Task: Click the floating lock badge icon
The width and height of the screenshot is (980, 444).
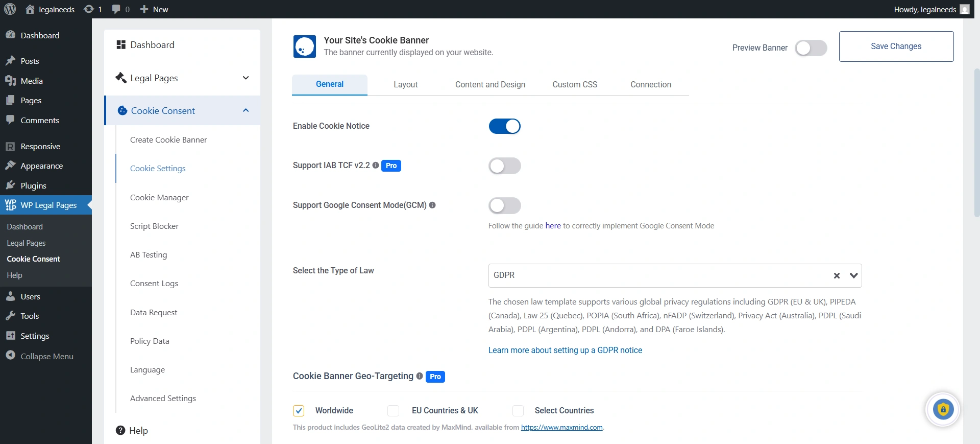Action: (943, 409)
